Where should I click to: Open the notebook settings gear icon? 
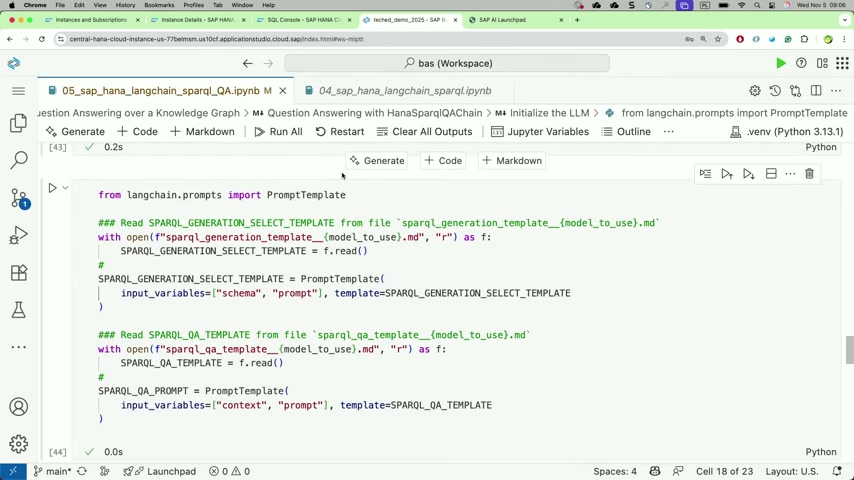[x=754, y=91]
